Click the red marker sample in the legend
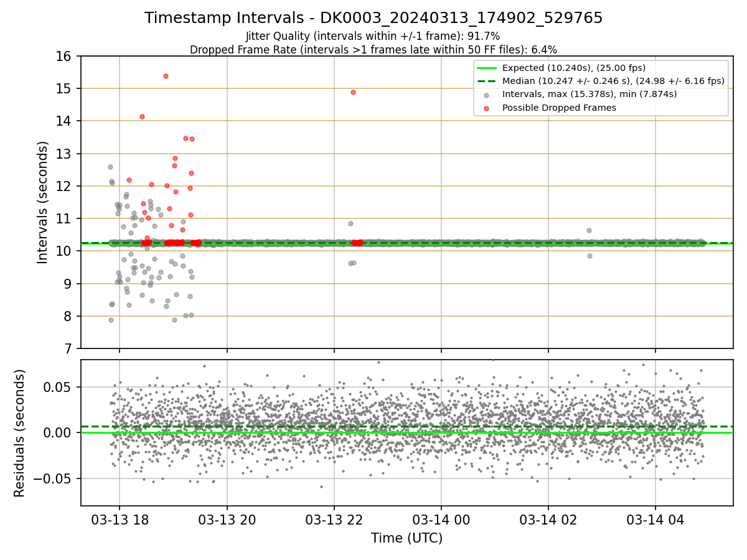This screenshot has height=560, width=747. [487, 108]
